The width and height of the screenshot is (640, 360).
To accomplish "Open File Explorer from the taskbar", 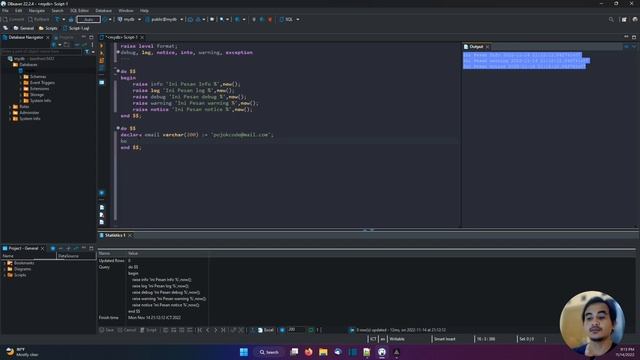I will [x=323, y=352].
